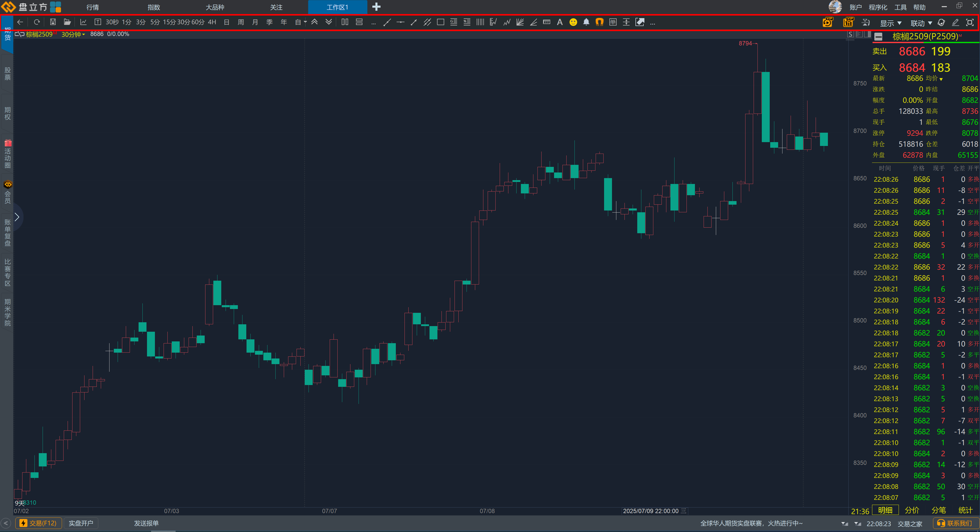Click the double down-arrow icon in the toolbar

pyautogui.click(x=329, y=22)
